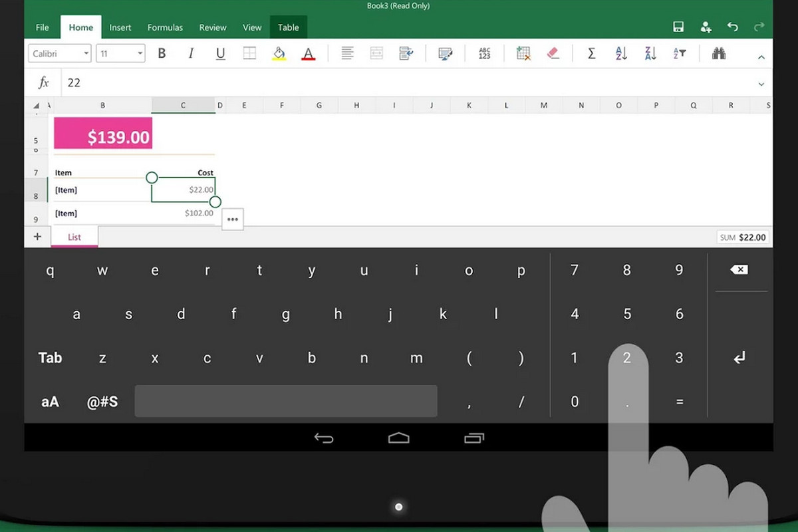Click the SUM $22.00 status box
798x532 pixels.
click(x=743, y=237)
